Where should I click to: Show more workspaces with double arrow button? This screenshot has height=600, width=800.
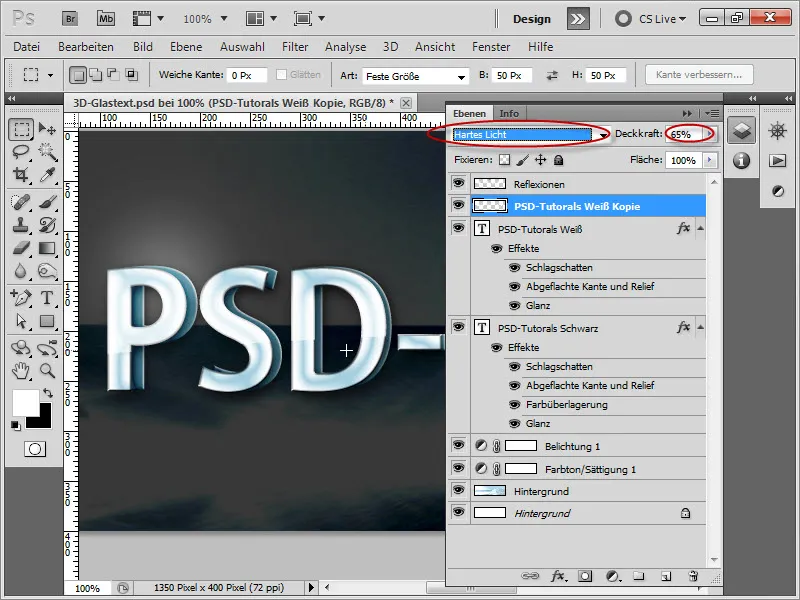pos(578,19)
